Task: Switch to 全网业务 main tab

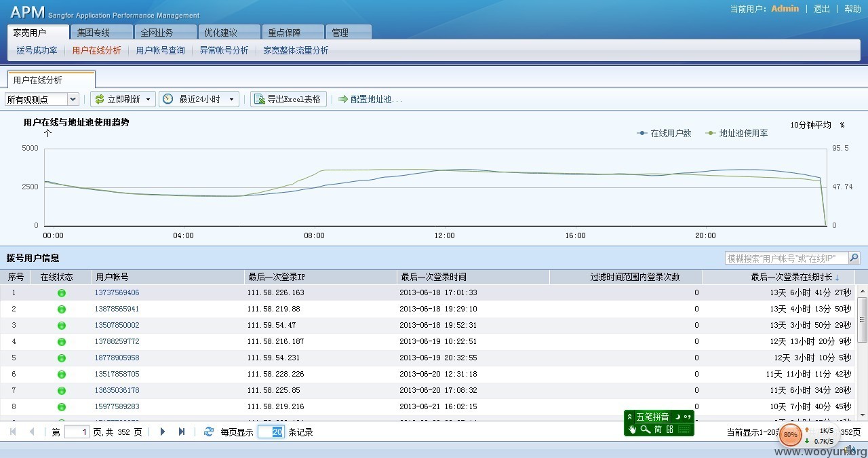Action: coord(165,32)
